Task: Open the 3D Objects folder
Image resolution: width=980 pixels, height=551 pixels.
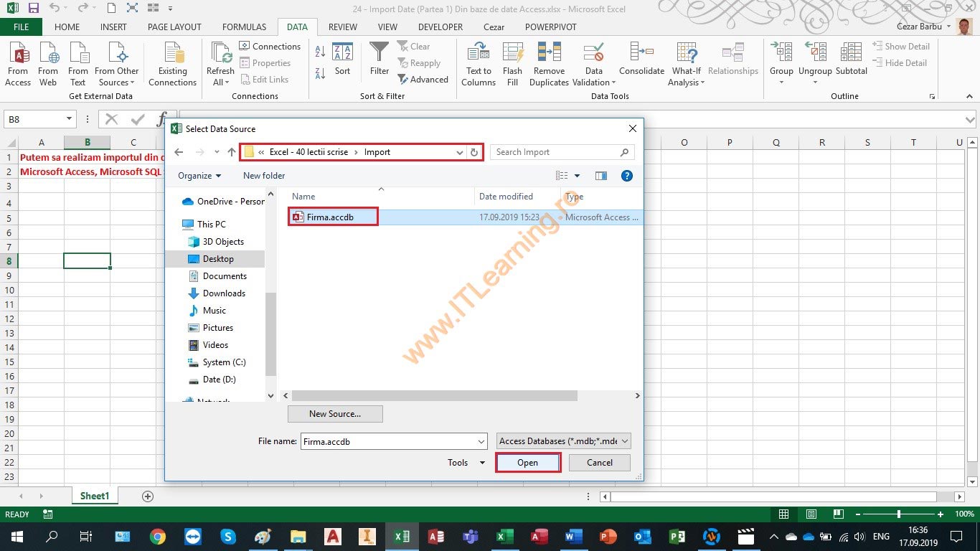Action: tap(216, 242)
